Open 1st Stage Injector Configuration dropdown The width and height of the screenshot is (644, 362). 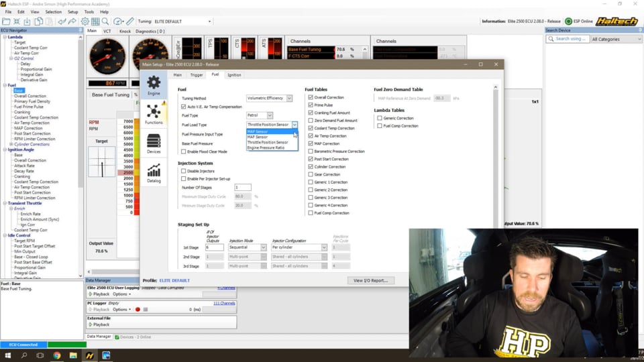click(324, 247)
